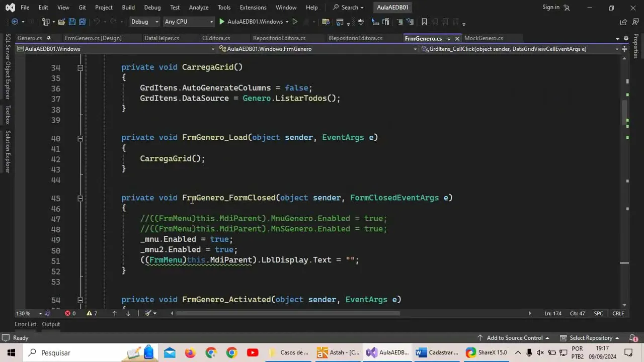The width and height of the screenshot is (644, 362).
Task: Open the Output panel tab
Action: [51, 324]
